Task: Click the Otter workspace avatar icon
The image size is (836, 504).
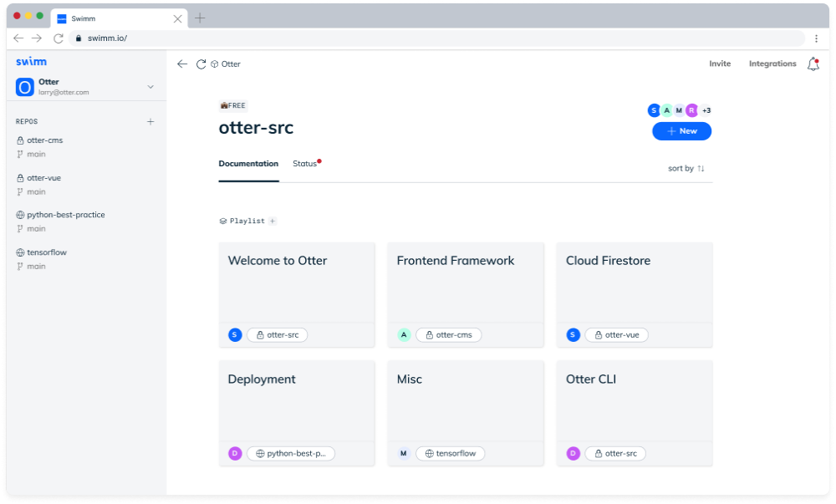Action: click(25, 87)
